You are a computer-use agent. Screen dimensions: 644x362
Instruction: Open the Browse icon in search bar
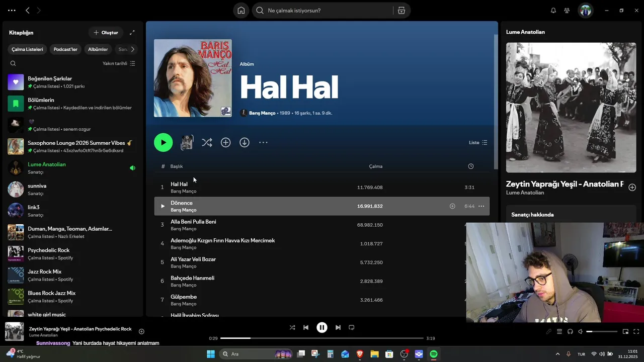tap(401, 11)
